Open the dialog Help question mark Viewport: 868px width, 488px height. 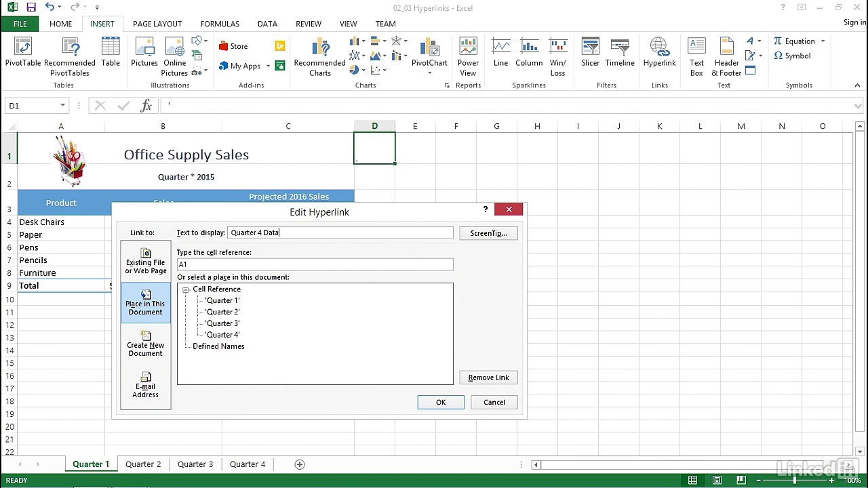coord(485,209)
